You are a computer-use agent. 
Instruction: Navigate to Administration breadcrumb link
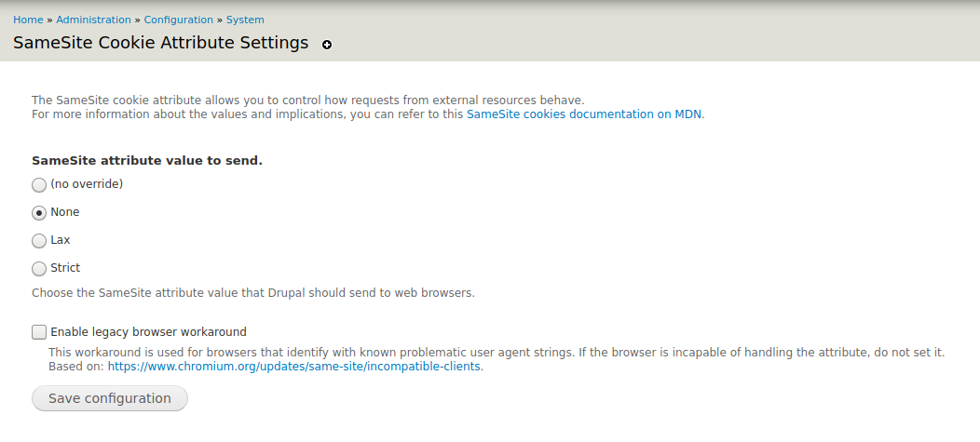click(x=93, y=20)
